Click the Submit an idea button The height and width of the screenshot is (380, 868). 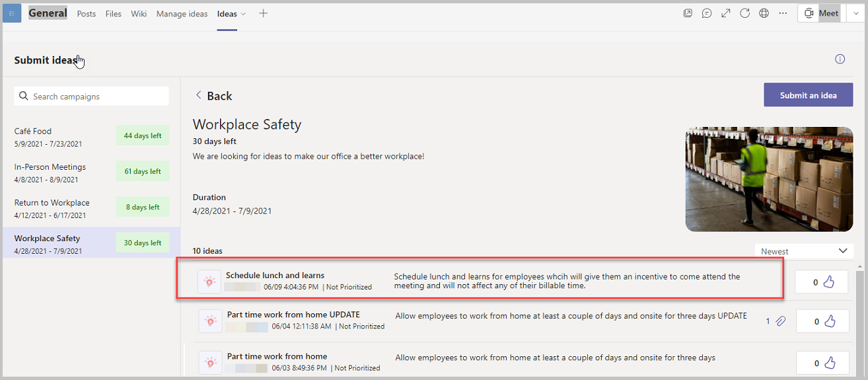point(808,95)
